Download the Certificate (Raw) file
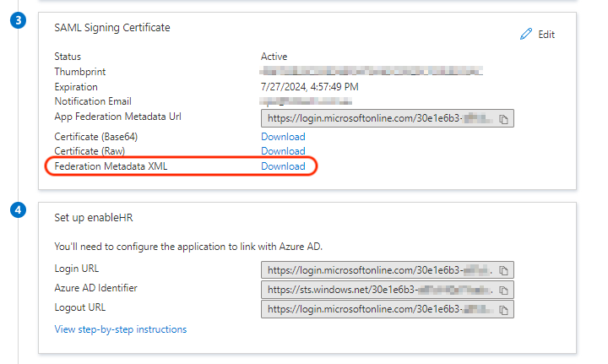 pyautogui.click(x=283, y=151)
